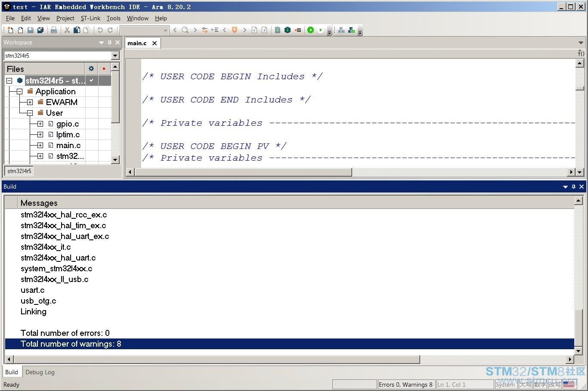Create a new document with toolbar icon
The image size is (588, 391).
click(x=10, y=30)
